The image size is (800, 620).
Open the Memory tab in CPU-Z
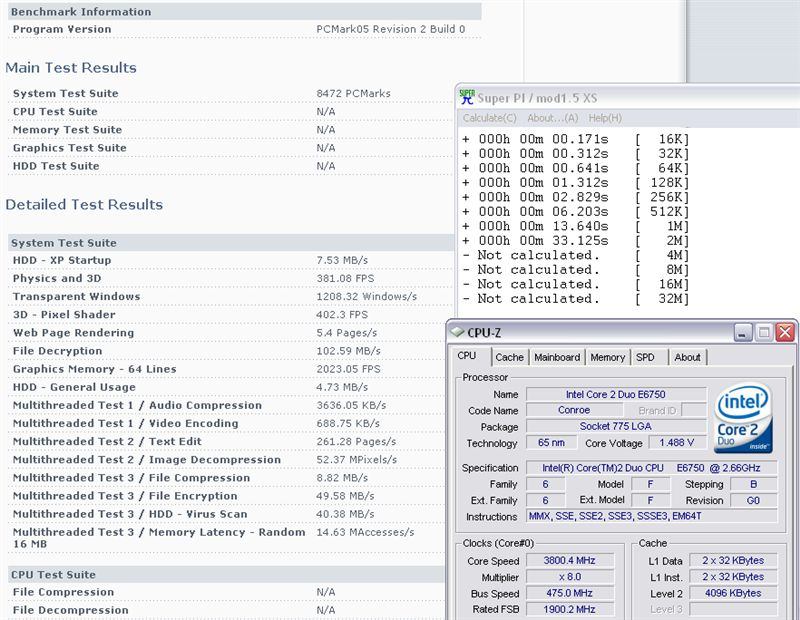(607, 357)
